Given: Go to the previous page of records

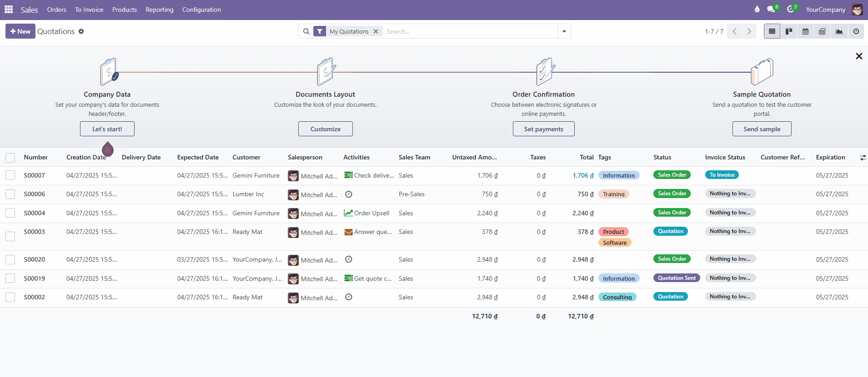Looking at the screenshot, I should pyautogui.click(x=734, y=31).
